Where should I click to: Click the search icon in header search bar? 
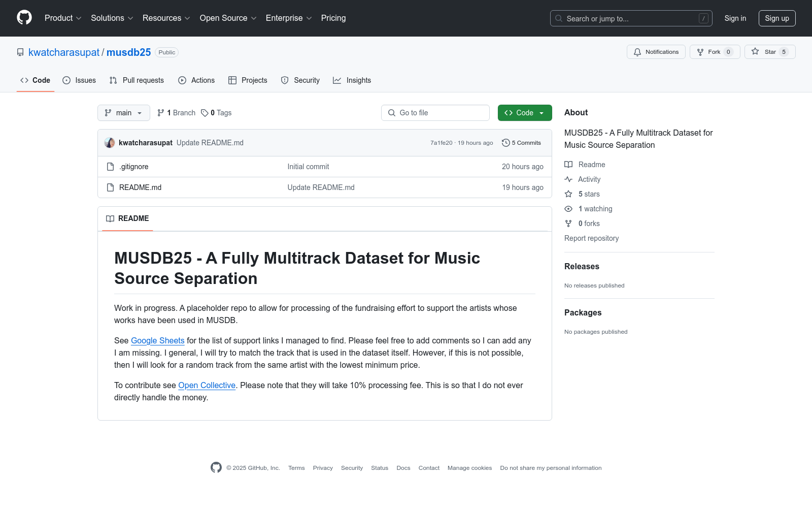[x=559, y=18]
